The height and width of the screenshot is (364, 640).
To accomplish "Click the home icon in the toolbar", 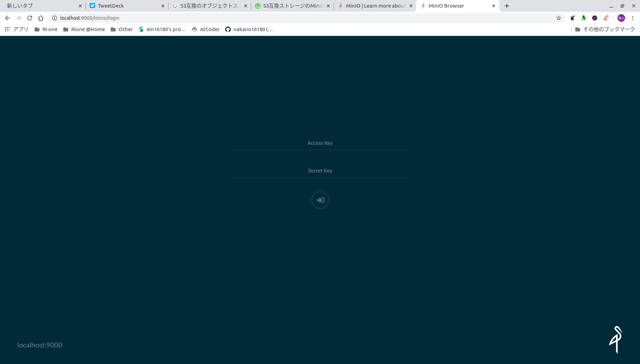I will pyautogui.click(x=41, y=18).
